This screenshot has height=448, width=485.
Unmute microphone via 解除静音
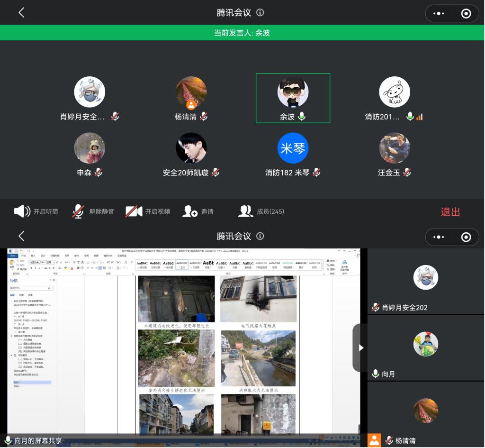point(79,211)
